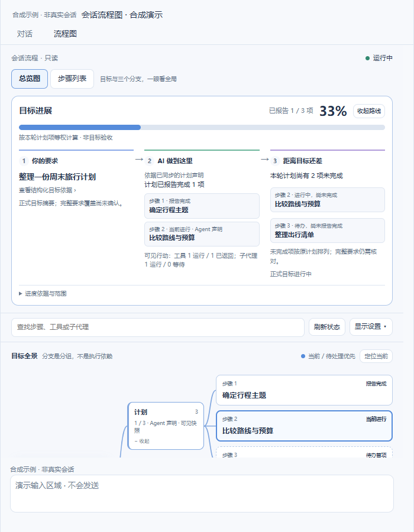Switch to 步骤列表 view
Image resolution: width=414 pixels, height=532 pixels.
[x=72, y=79]
